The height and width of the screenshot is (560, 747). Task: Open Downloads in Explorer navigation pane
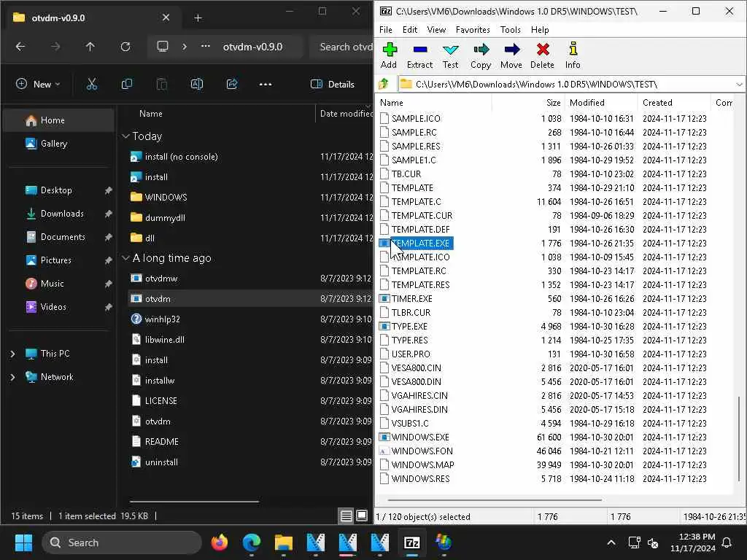coord(58,214)
